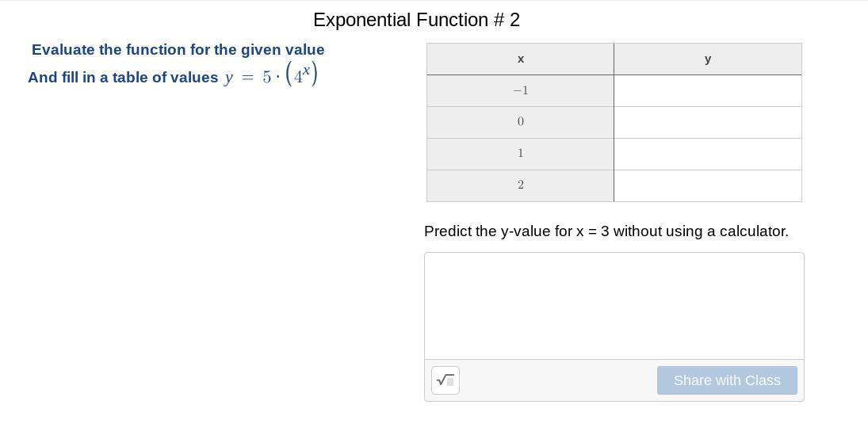
Task: Click the prediction answer text box
Action: pos(614,305)
